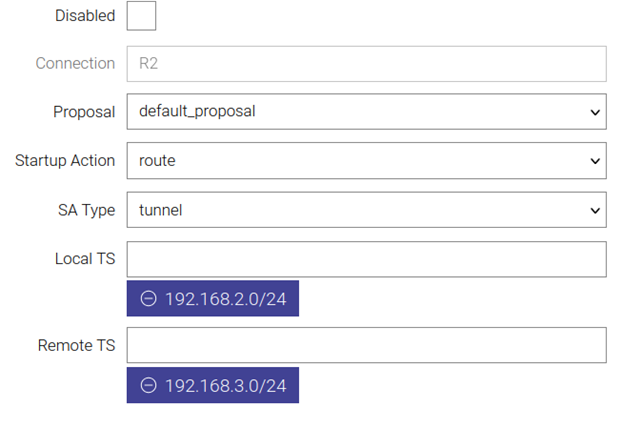642x429 pixels.
Task: Select the 192.168.3.0/24 tag text
Action: [x=226, y=385]
